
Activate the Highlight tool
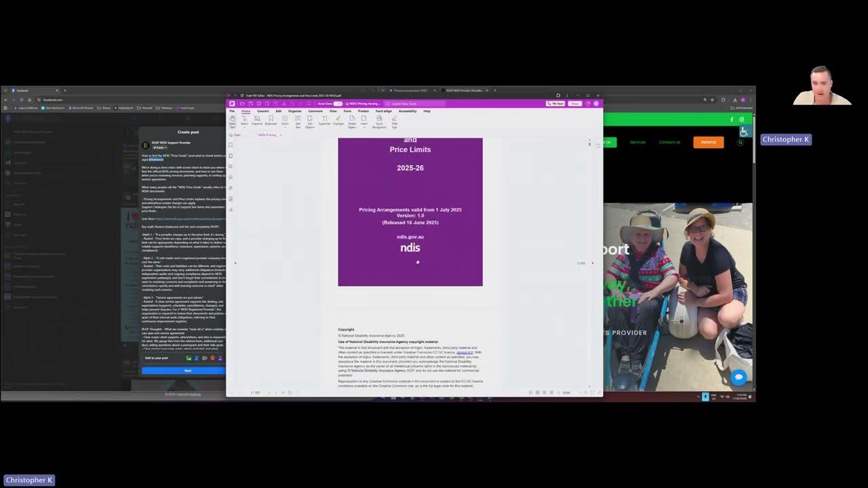[338, 121]
